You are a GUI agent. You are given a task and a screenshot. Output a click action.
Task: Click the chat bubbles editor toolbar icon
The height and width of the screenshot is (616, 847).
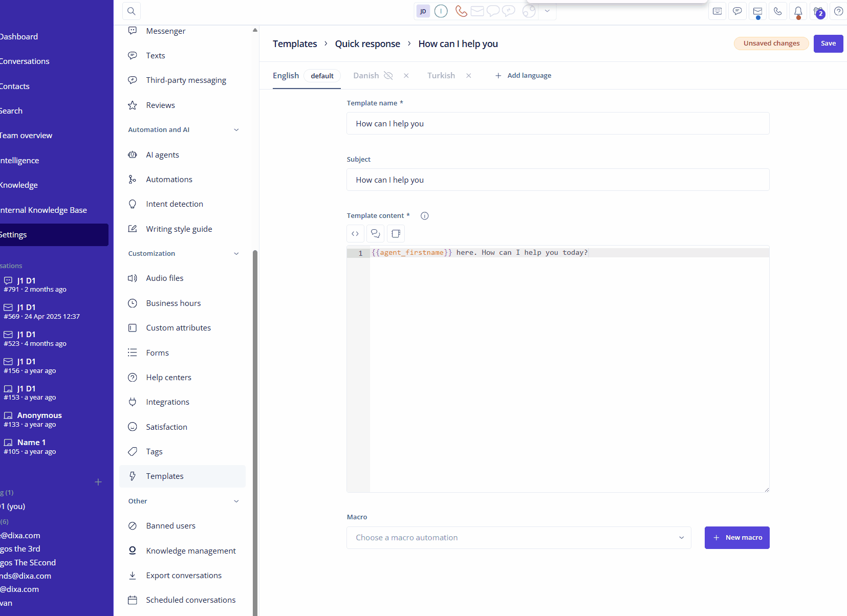coord(376,234)
